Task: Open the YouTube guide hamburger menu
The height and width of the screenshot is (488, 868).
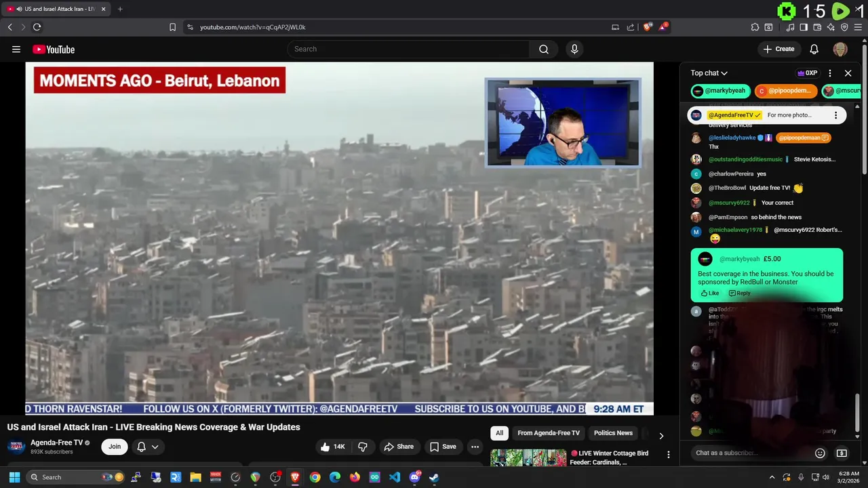Action: point(16,49)
